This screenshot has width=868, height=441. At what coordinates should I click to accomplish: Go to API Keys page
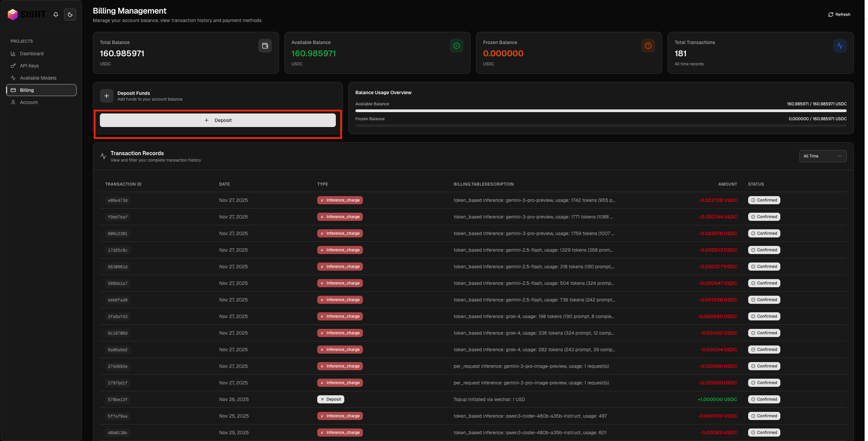pyautogui.click(x=29, y=66)
